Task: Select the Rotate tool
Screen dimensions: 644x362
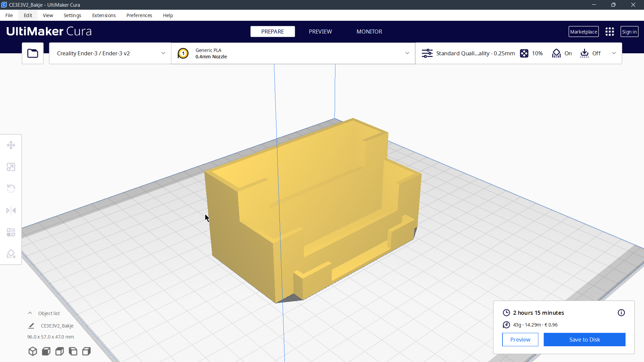Action: click(x=11, y=188)
